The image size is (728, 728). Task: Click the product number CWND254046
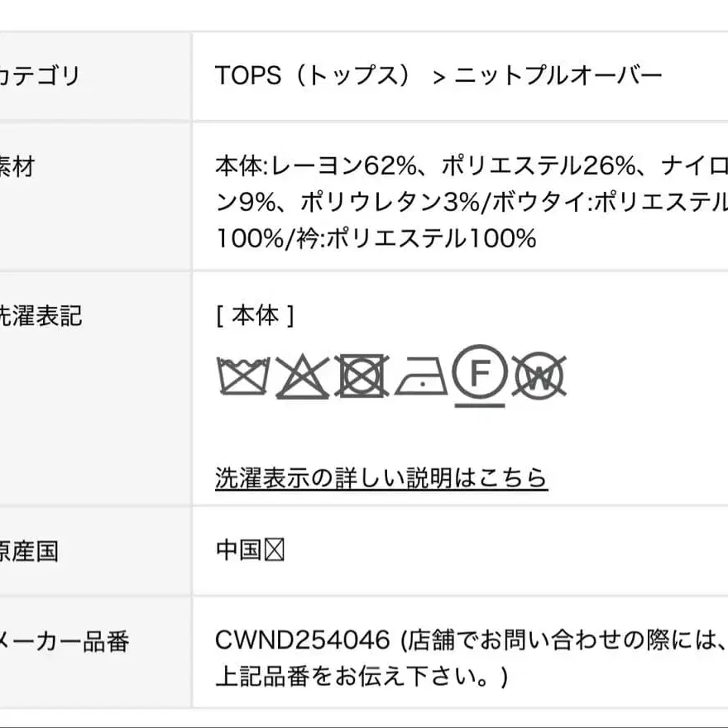coord(302,639)
